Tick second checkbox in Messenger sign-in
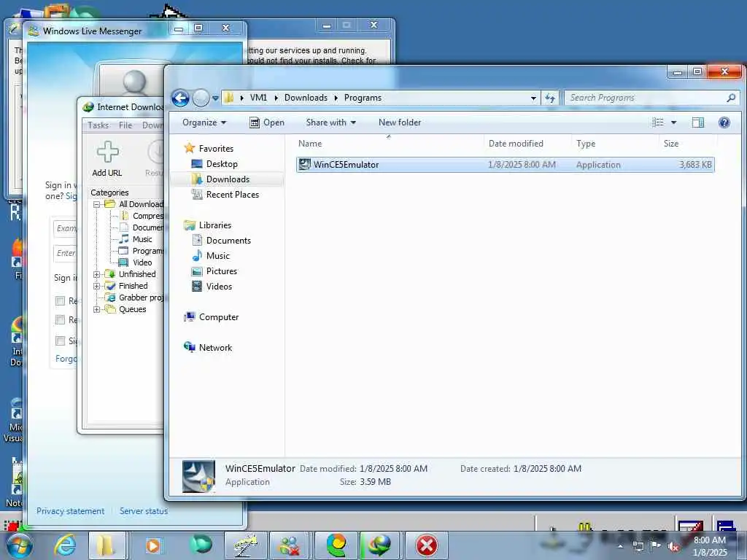 click(x=60, y=319)
